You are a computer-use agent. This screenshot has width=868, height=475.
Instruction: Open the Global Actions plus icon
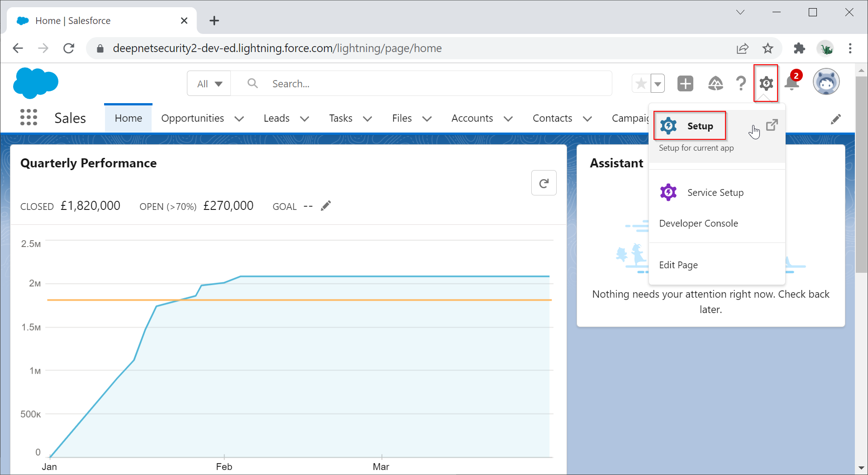(x=685, y=84)
